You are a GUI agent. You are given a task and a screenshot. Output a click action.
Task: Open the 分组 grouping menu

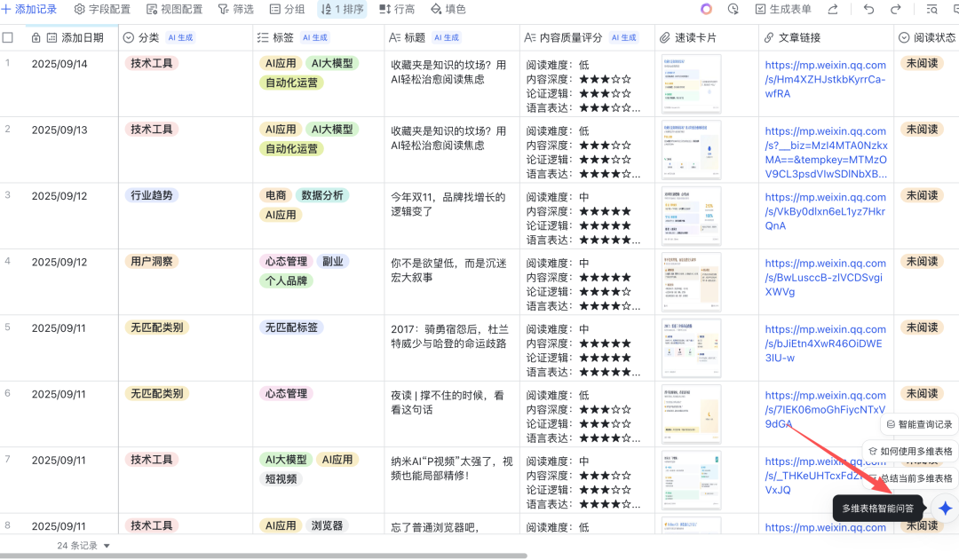click(x=287, y=9)
